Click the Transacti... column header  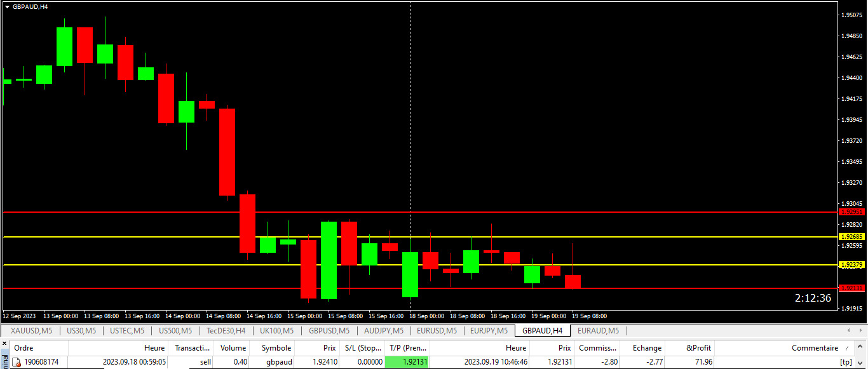[192, 347]
